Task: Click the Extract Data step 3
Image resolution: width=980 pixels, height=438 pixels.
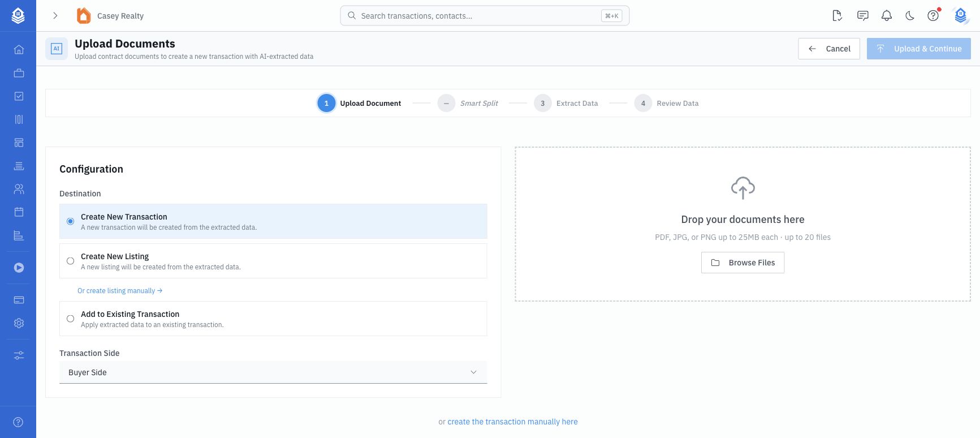Action: 566,103
